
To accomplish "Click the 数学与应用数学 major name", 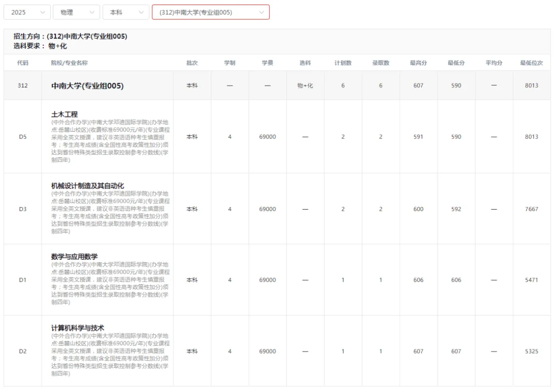I will coord(74,257).
